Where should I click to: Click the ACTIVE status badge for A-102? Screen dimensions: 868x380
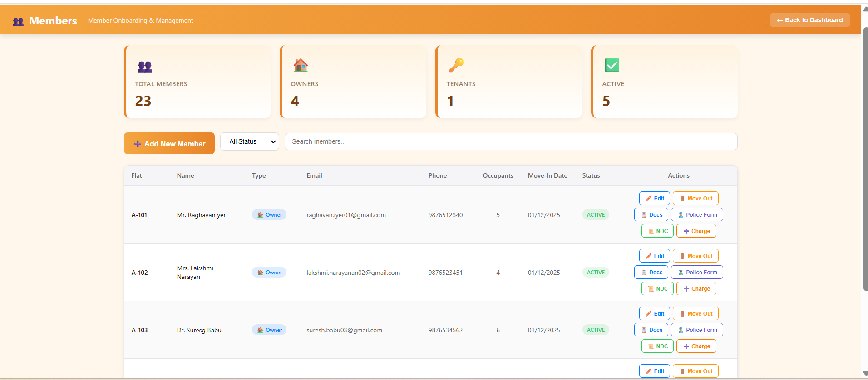595,273
